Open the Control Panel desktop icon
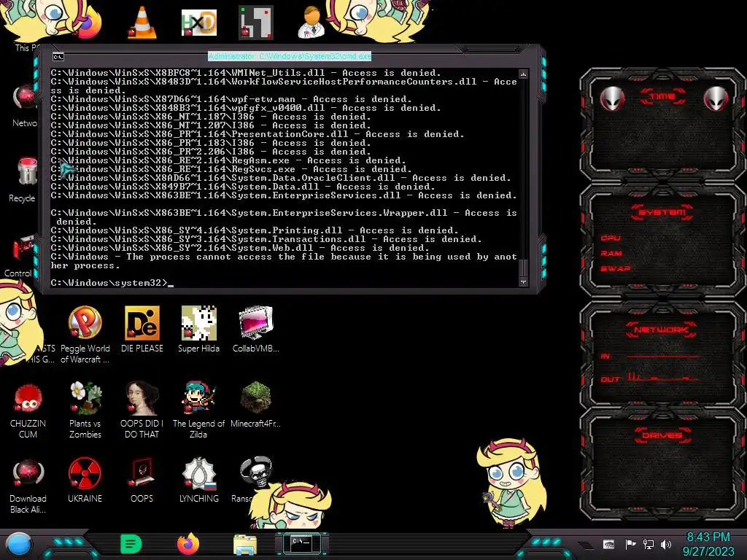This screenshot has width=747, height=560. click(22, 255)
